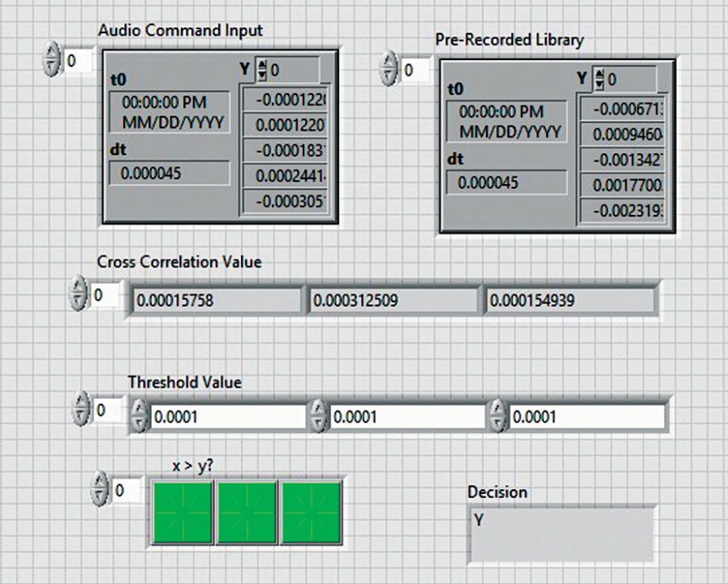Select the first Threshold Value input field

tap(227, 418)
